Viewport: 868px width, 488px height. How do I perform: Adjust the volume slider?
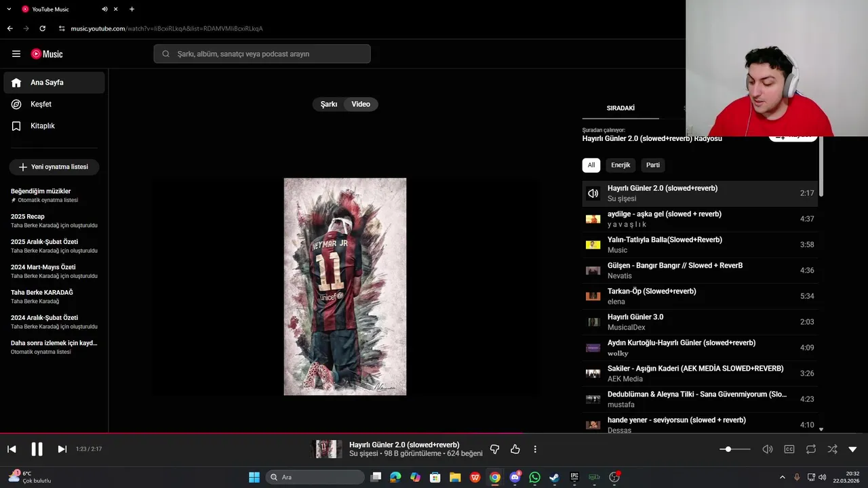(x=735, y=449)
